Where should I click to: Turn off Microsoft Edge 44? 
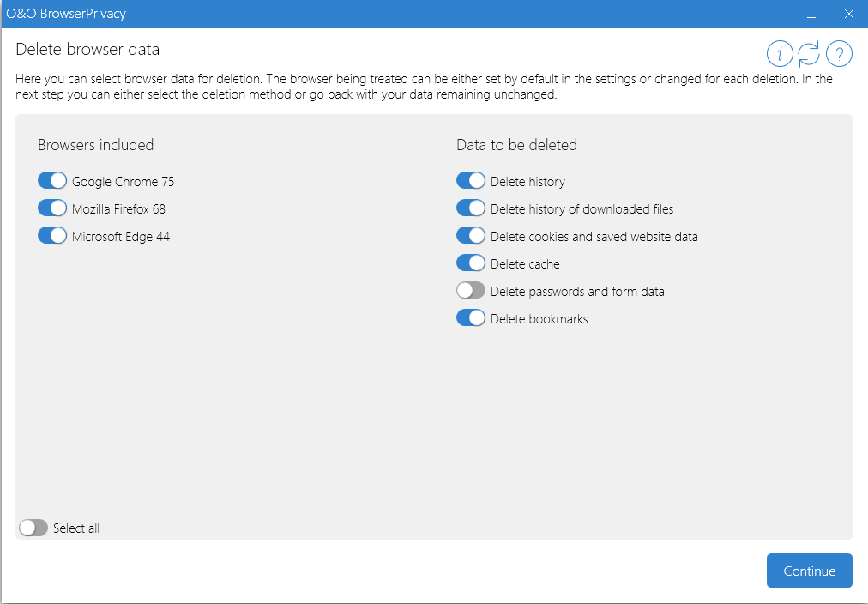click(52, 235)
